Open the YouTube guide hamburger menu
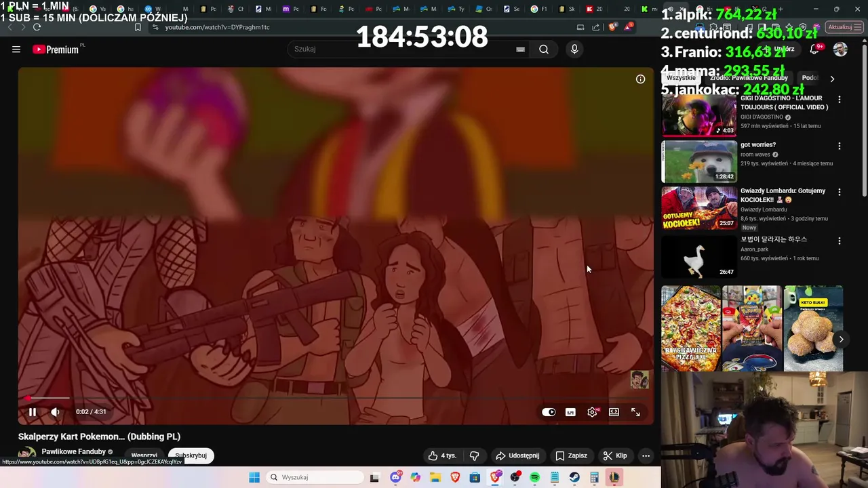Screen dimensions: 868x488 16,49
